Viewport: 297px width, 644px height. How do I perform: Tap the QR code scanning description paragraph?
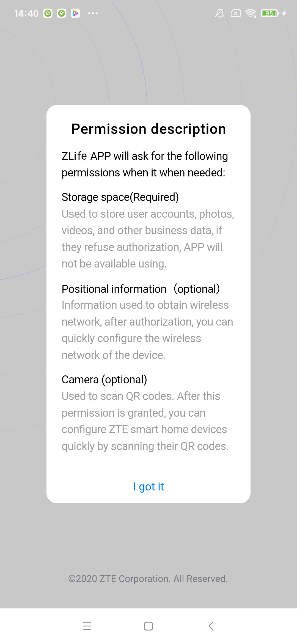click(x=145, y=421)
